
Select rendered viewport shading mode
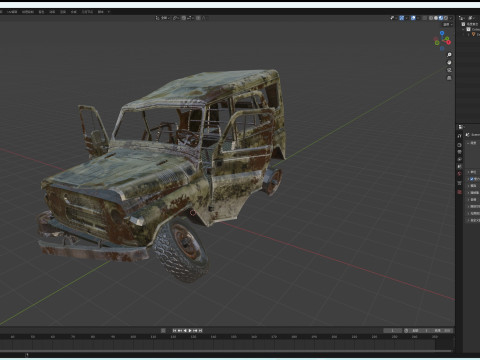click(446, 18)
